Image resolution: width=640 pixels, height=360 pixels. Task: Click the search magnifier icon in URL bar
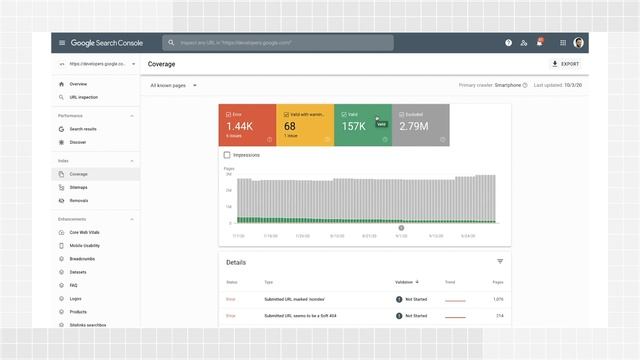coord(171,42)
